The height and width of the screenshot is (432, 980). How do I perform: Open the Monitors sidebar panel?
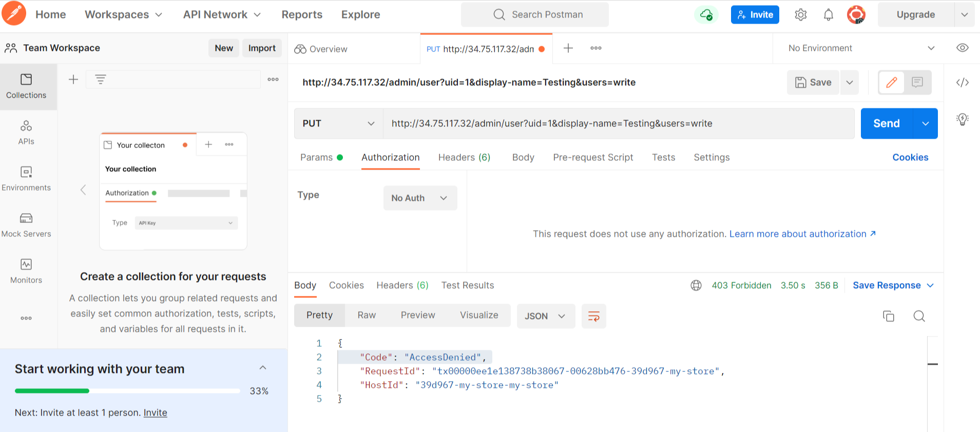pyautogui.click(x=26, y=271)
